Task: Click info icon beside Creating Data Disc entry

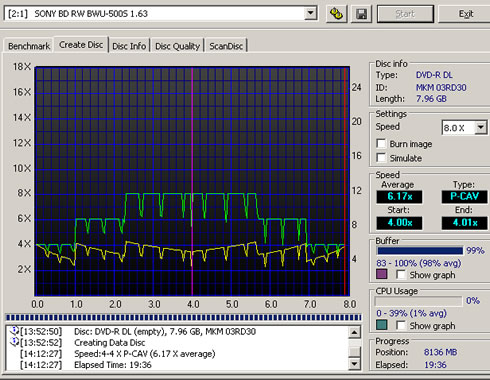Action: [14, 342]
